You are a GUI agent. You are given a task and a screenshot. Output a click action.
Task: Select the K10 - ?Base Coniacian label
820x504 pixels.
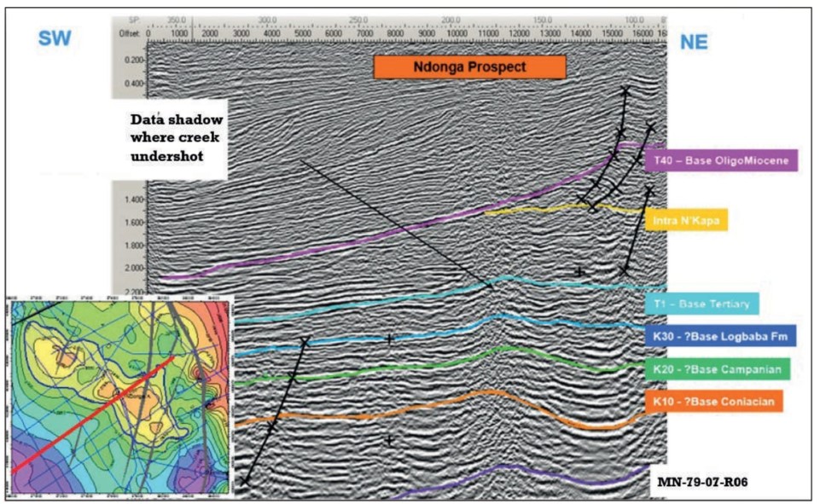(714, 401)
